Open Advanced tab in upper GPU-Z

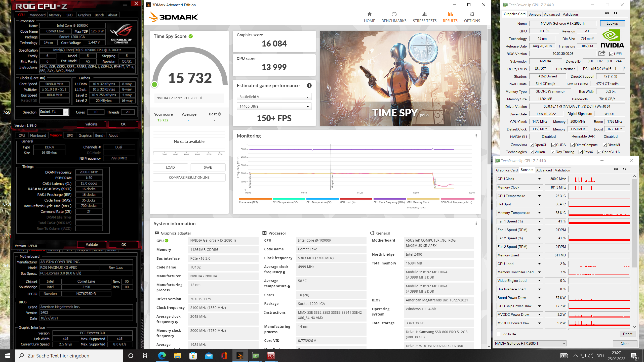(x=552, y=14)
